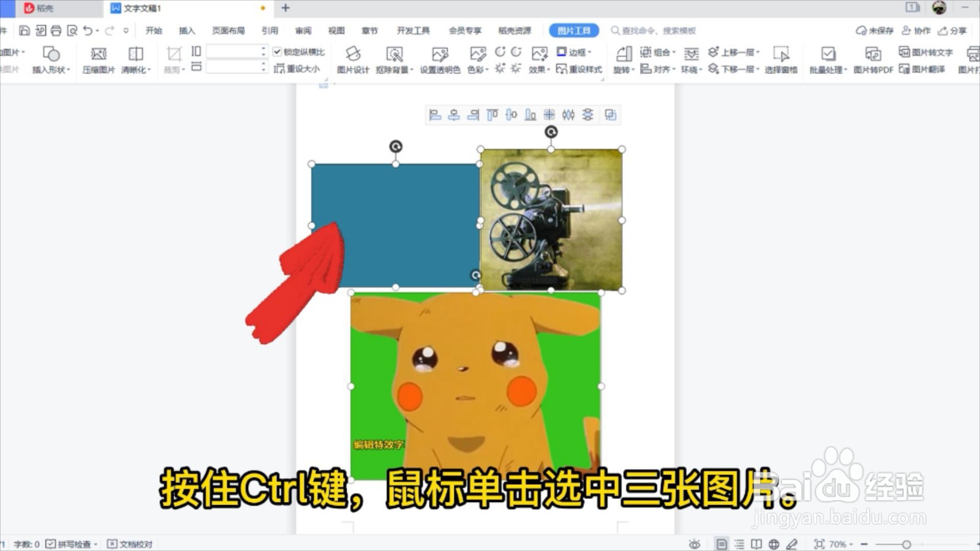980x551 pixels.
Task: Switch to page layout view in status bar
Action: click(722, 544)
